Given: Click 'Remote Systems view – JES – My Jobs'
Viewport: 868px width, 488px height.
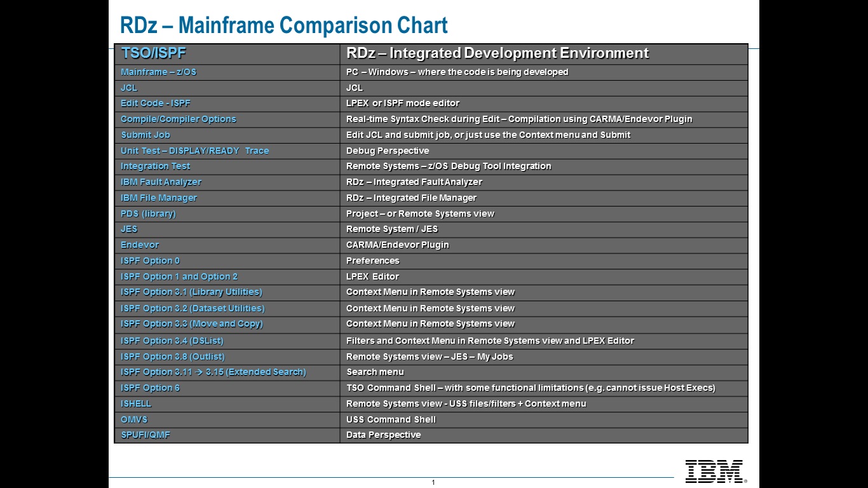Looking at the screenshot, I should click(544, 356).
